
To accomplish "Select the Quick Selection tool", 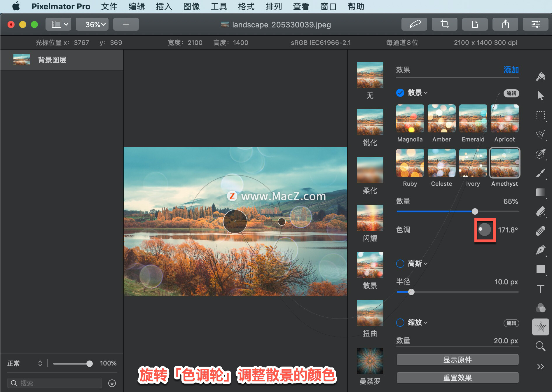I will [x=541, y=134].
